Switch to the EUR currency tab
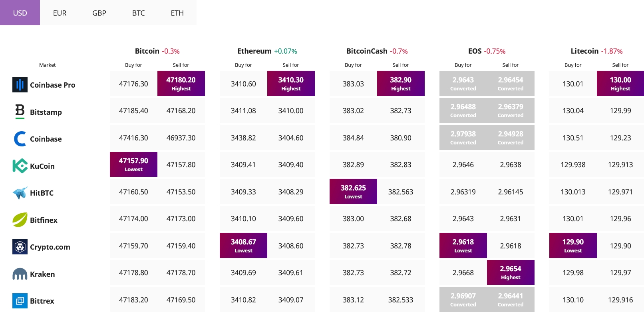644x314 pixels. point(60,13)
